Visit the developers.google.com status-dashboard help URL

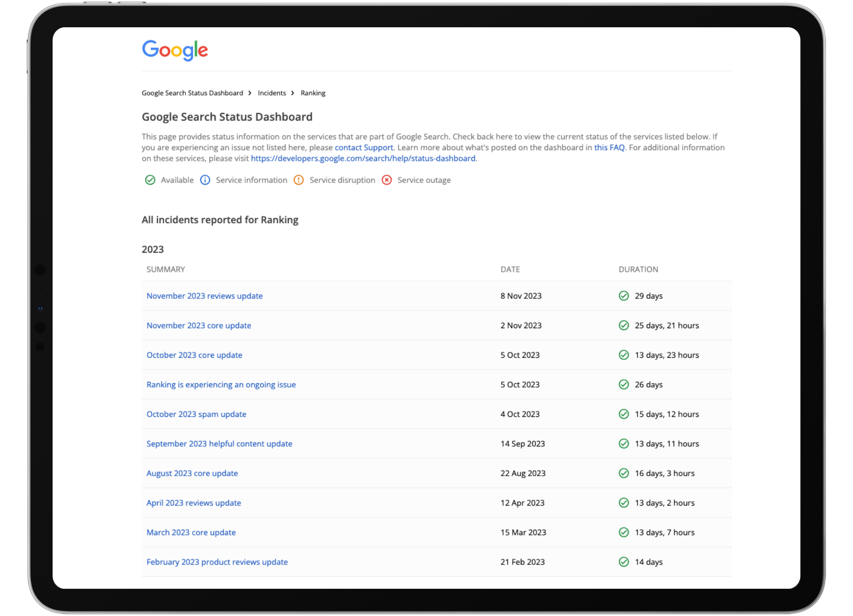[363, 158]
